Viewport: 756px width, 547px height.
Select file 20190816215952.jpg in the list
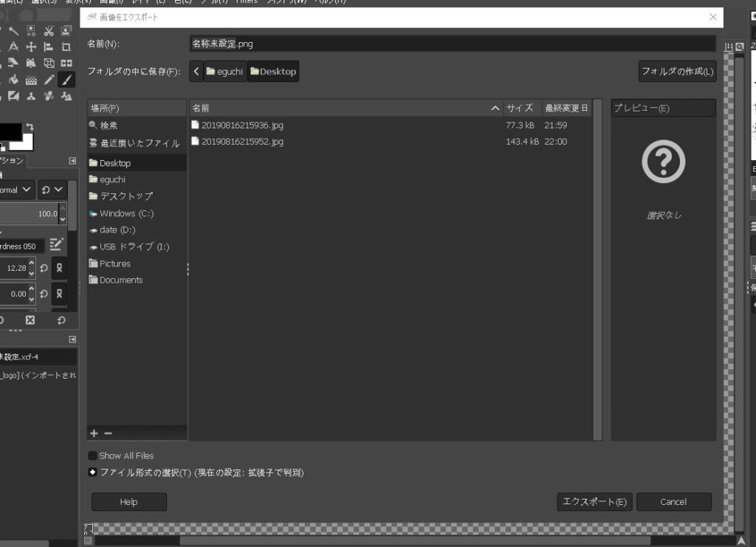(x=242, y=142)
